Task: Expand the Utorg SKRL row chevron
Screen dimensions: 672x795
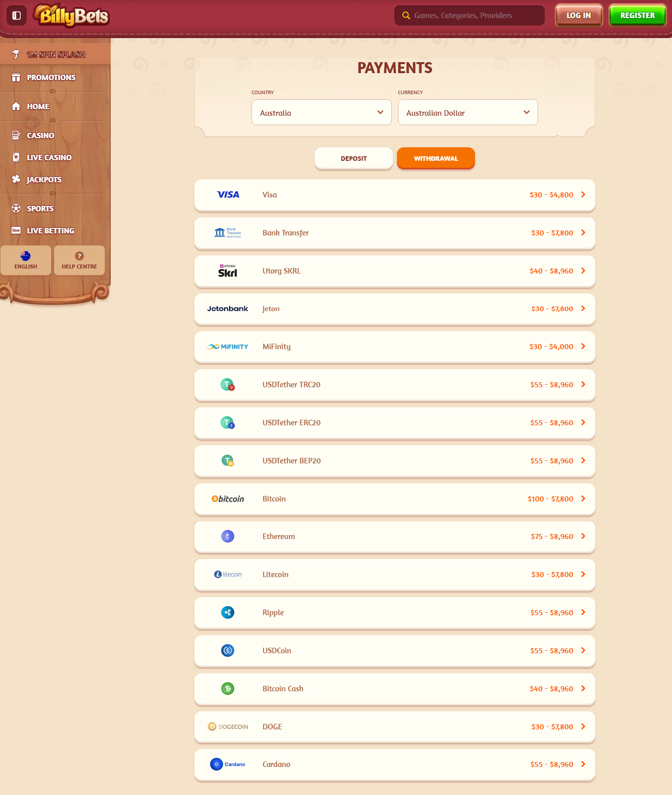Action: (583, 271)
